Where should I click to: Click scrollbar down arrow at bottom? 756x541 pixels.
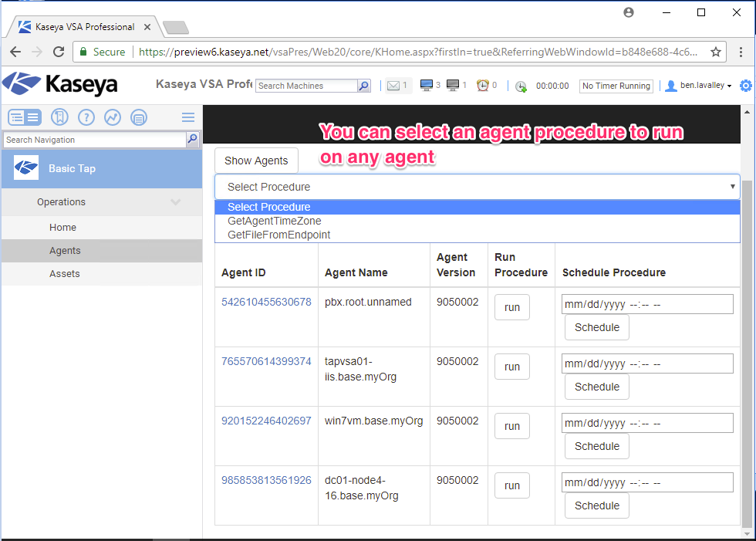coord(747,533)
